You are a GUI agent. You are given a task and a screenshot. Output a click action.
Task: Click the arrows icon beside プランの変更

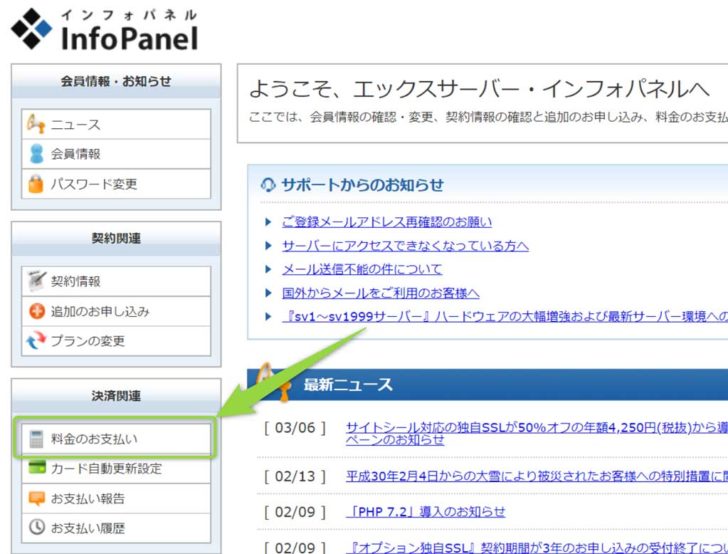35,341
